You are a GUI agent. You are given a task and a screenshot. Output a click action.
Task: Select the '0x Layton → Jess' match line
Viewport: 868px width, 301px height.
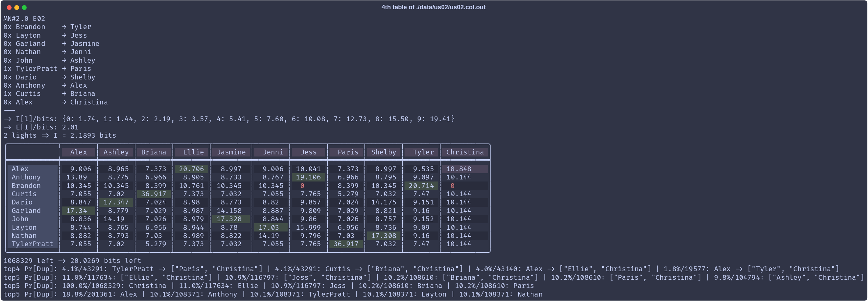(x=45, y=35)
